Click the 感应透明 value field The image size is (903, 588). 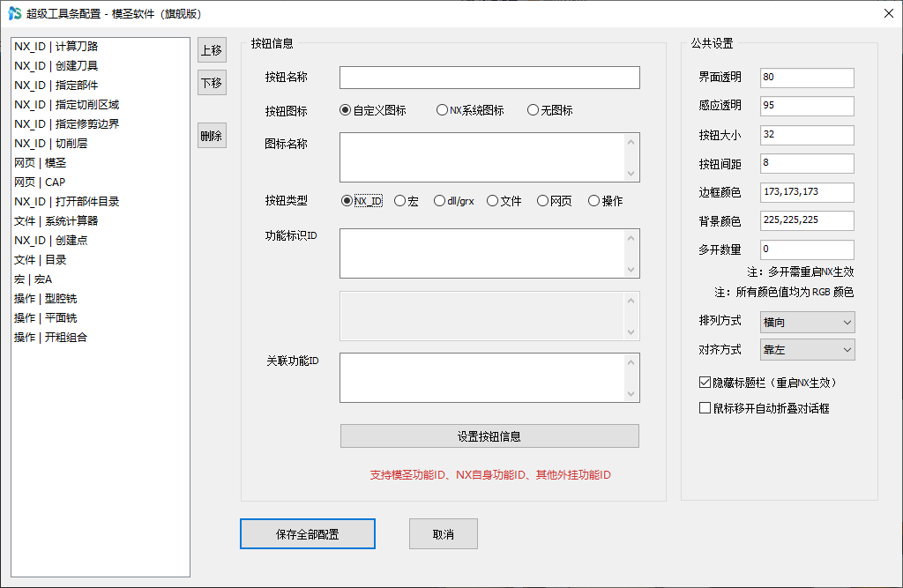(807, 106)
